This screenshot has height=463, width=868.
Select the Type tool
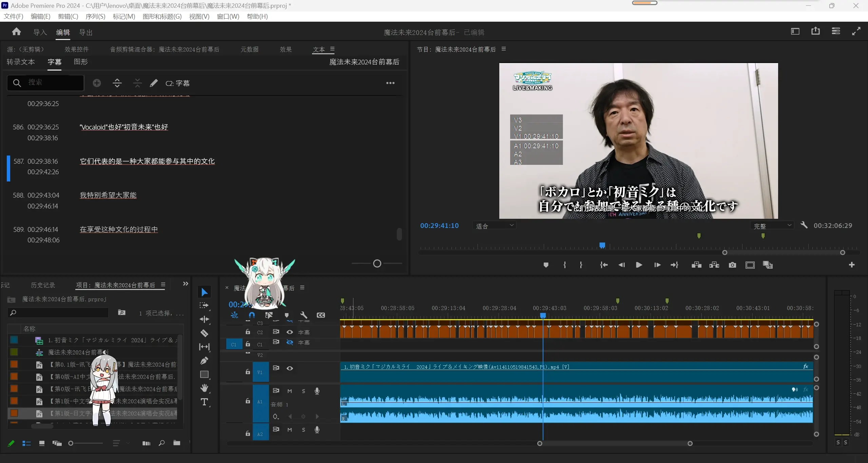click(204, 402)
